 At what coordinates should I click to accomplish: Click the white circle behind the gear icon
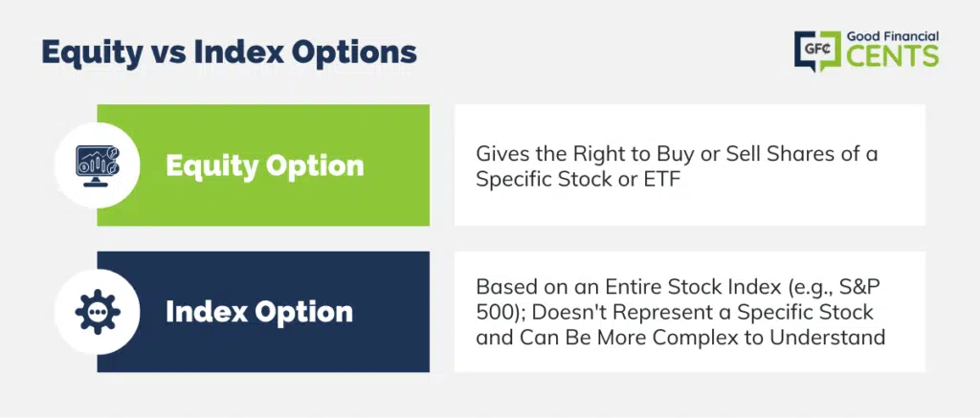98,312
